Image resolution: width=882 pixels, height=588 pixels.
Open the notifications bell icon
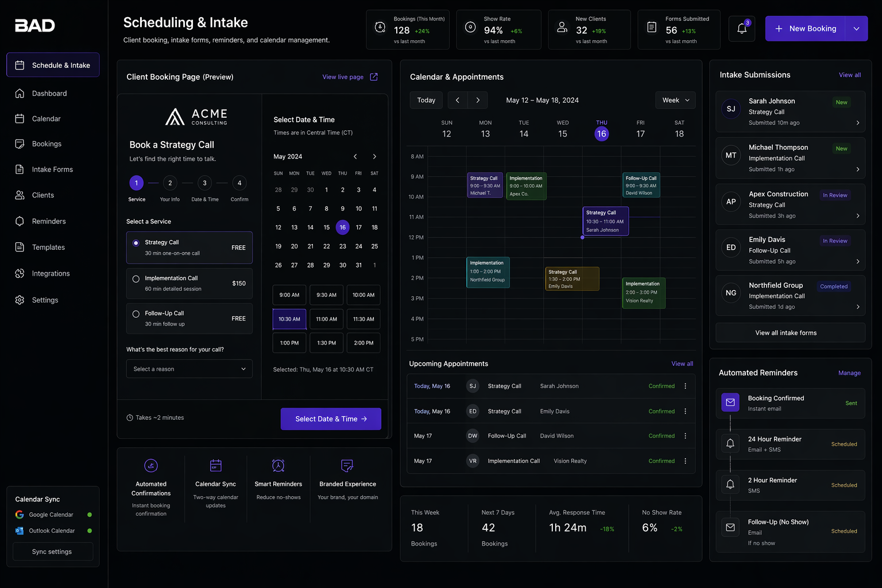[x=741, y=29]
